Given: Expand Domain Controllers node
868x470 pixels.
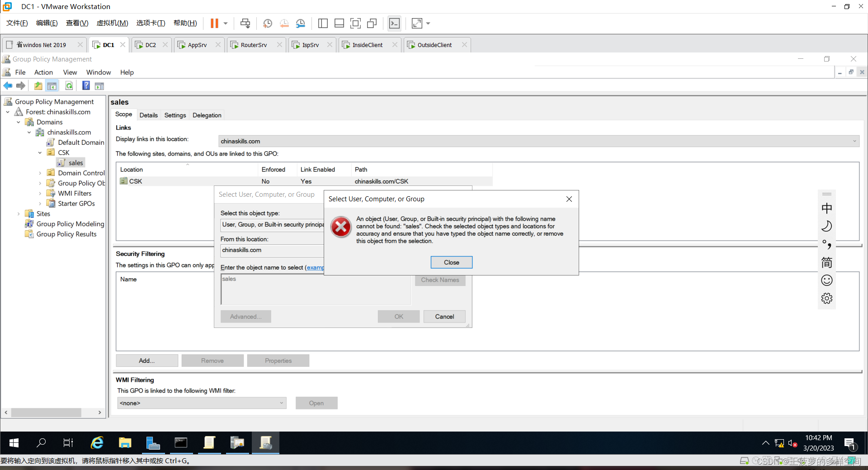Looking at the screenshot, I should tap(40, 173).
